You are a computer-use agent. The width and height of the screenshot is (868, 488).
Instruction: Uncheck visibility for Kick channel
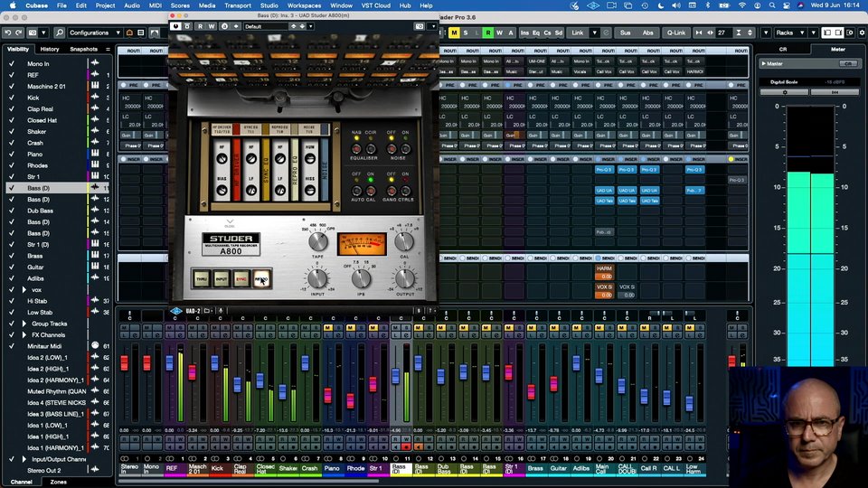click(x=12, y=98)
